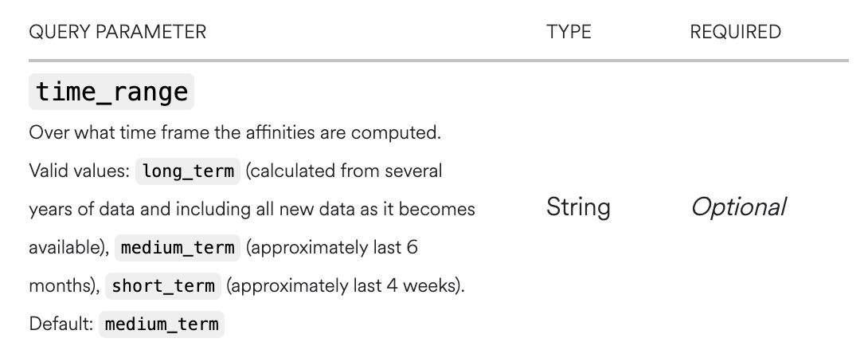Select the time_range parameter name
Image resolution: width=868 pixels, height=346 pixels.
[111, 92]
